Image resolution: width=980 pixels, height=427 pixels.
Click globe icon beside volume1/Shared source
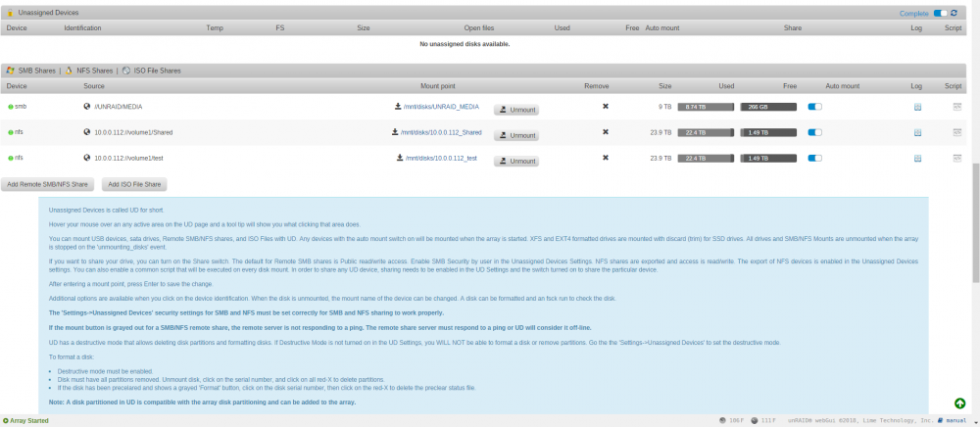[87, 131]
